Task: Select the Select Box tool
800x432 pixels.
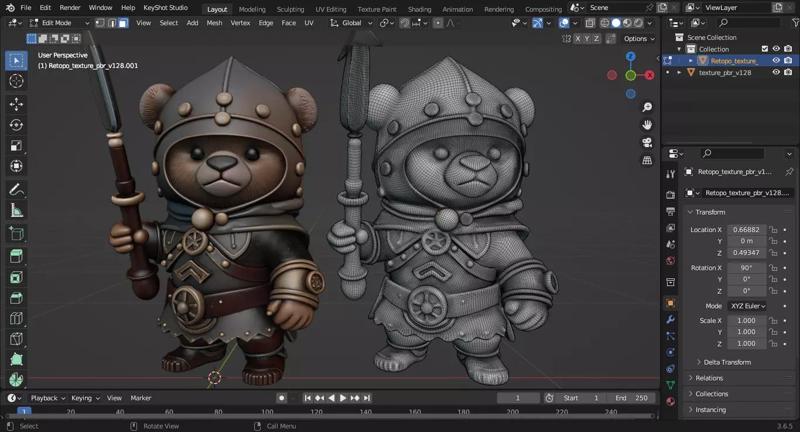Action: 16,61
